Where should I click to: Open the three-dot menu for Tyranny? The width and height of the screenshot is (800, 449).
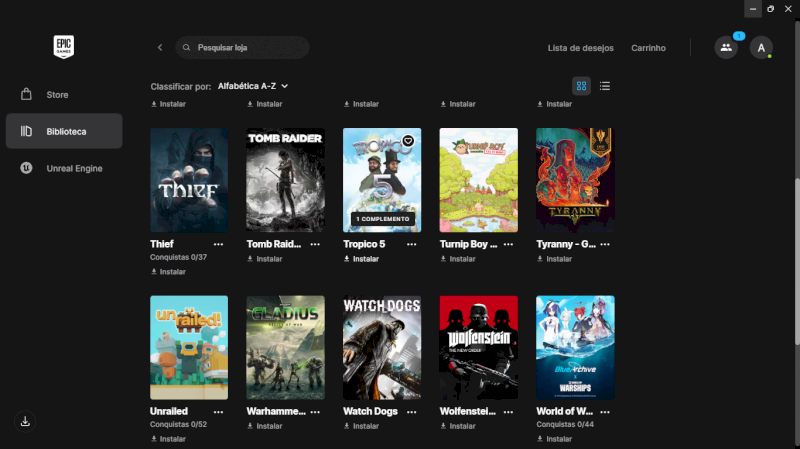(x=605, y=244)
